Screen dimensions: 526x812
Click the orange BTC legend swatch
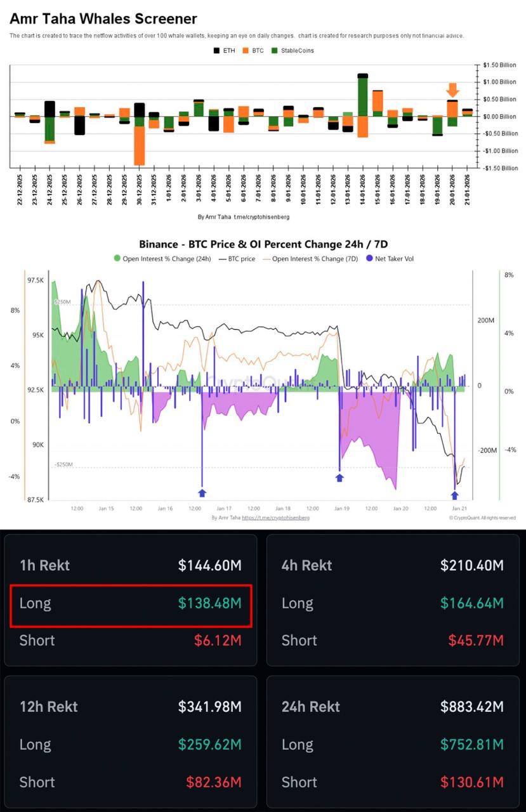[x=245, y=50]
